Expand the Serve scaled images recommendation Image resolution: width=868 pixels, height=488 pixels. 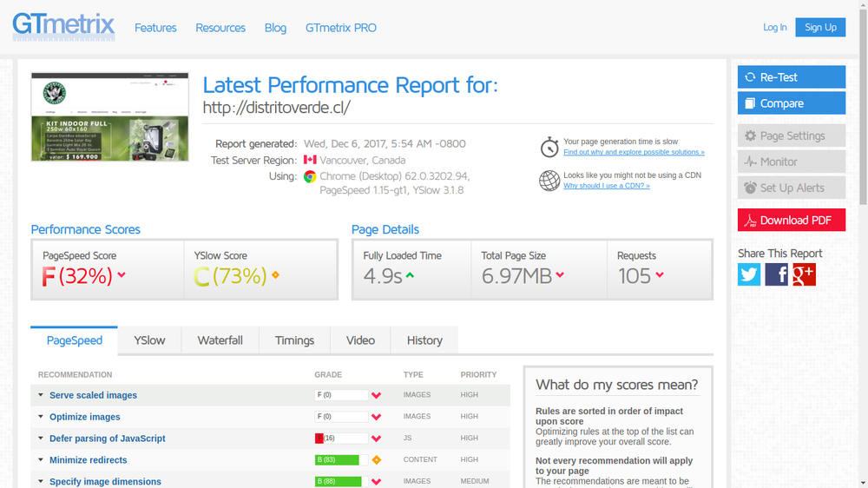[x=93, y=395]
